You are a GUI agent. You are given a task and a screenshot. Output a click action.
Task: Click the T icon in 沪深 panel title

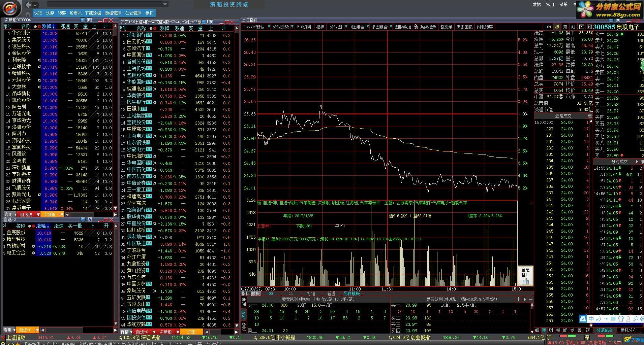point(204,22)
